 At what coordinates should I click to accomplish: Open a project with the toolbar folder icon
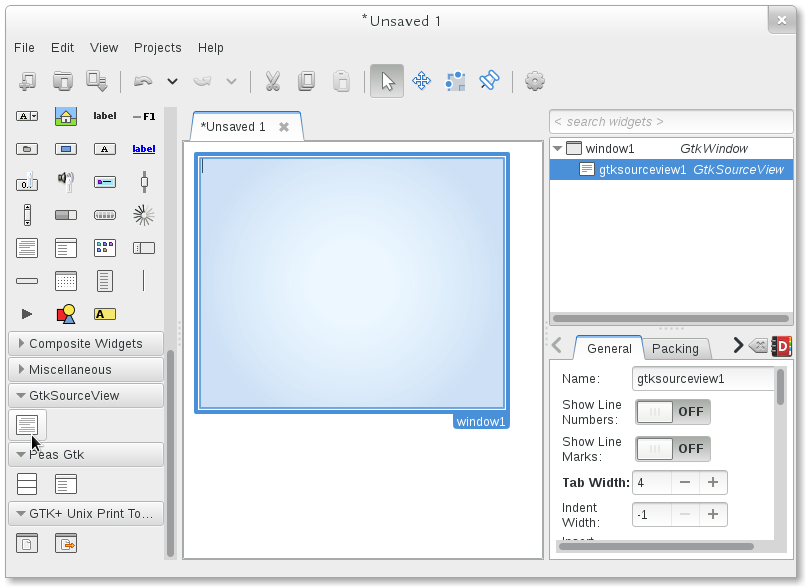pos(63,81)
